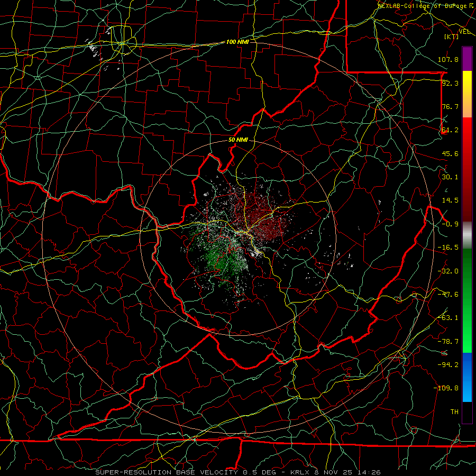Click the 30.1 scale value
This screenshot has height=476, width=476.
coord(450,177)
